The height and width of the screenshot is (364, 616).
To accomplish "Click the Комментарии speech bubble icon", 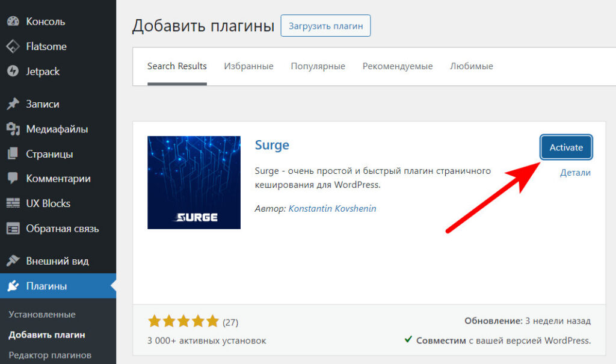I will (x=13, y=179).
